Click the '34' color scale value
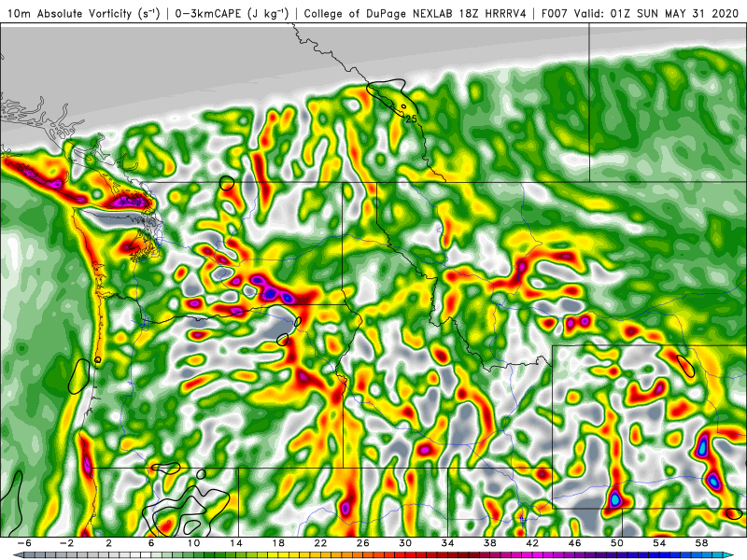Screen dimensions: 747x560 point(447,543)
